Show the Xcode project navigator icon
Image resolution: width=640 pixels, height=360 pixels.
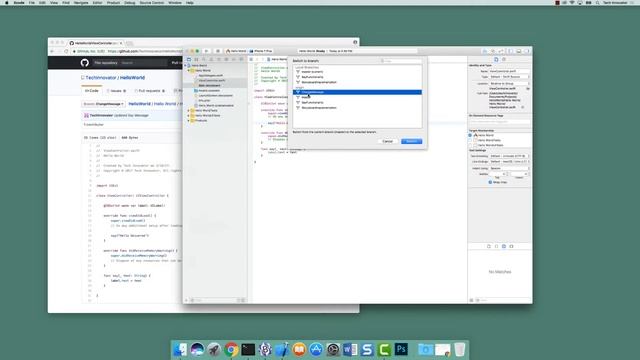tap(189, 60)
